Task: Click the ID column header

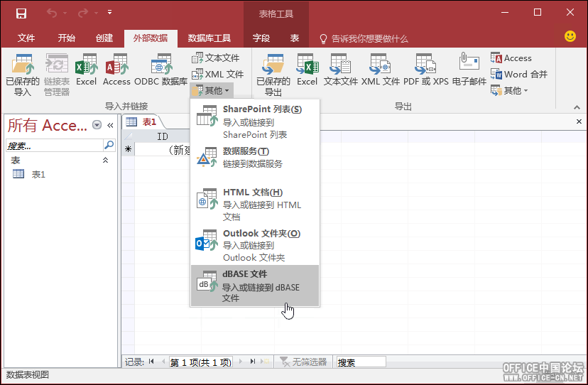Action: pyautogui.click(x=162, y=136)
